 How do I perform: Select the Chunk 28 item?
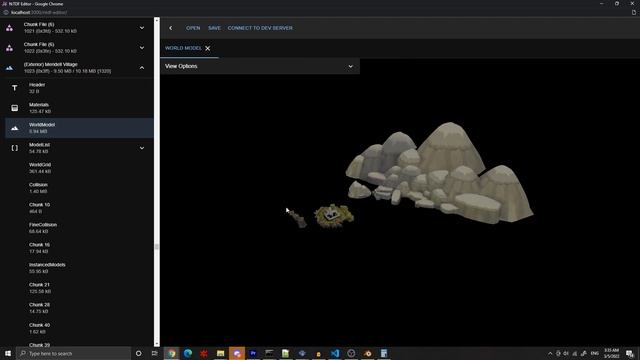coord(79,308)
